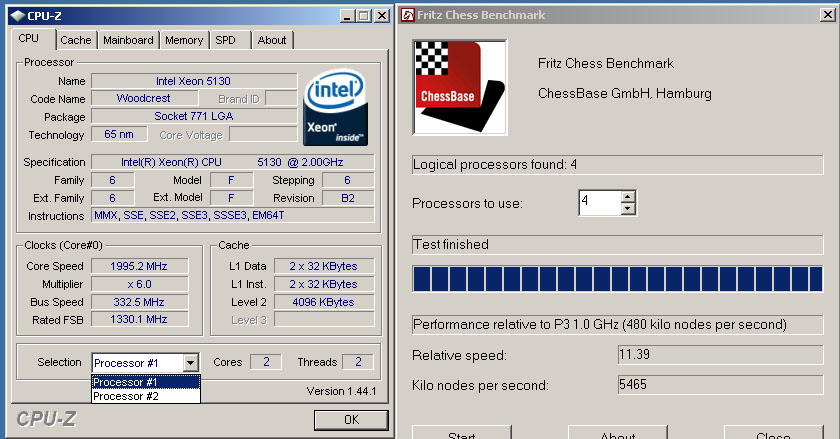Close the CPU-Z window
The height and width of the screenshot is (439, 840).
381,16
